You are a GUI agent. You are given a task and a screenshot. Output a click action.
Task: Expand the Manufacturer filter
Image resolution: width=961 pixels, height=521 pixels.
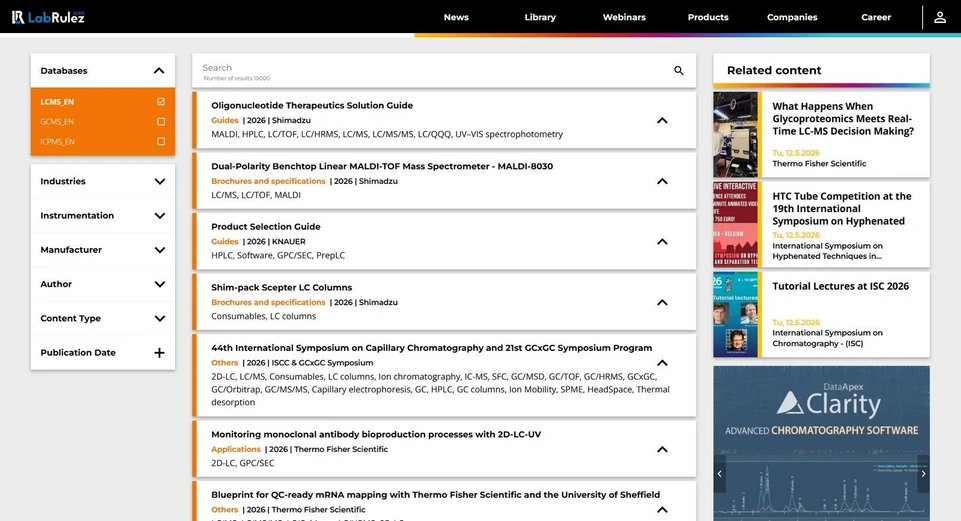pos(159,250)
